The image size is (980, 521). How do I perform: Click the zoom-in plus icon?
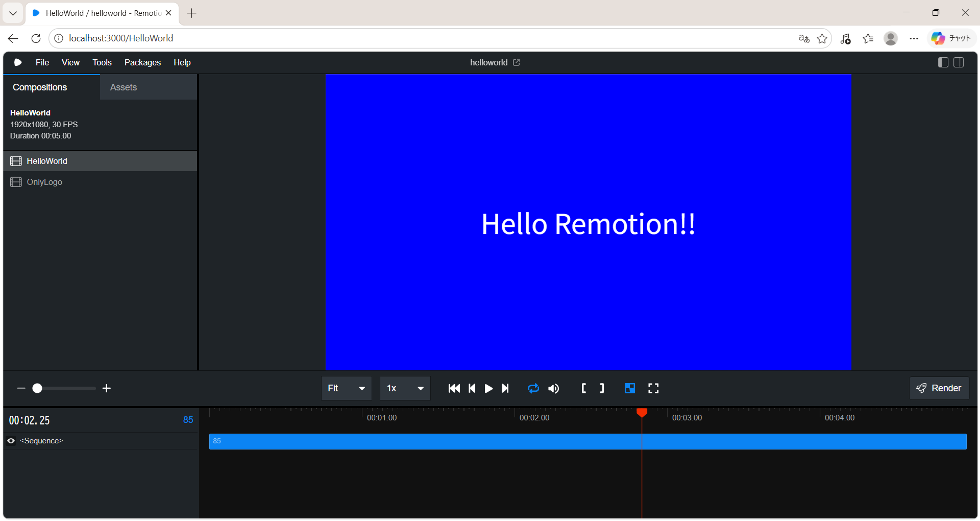click(107, 389)
